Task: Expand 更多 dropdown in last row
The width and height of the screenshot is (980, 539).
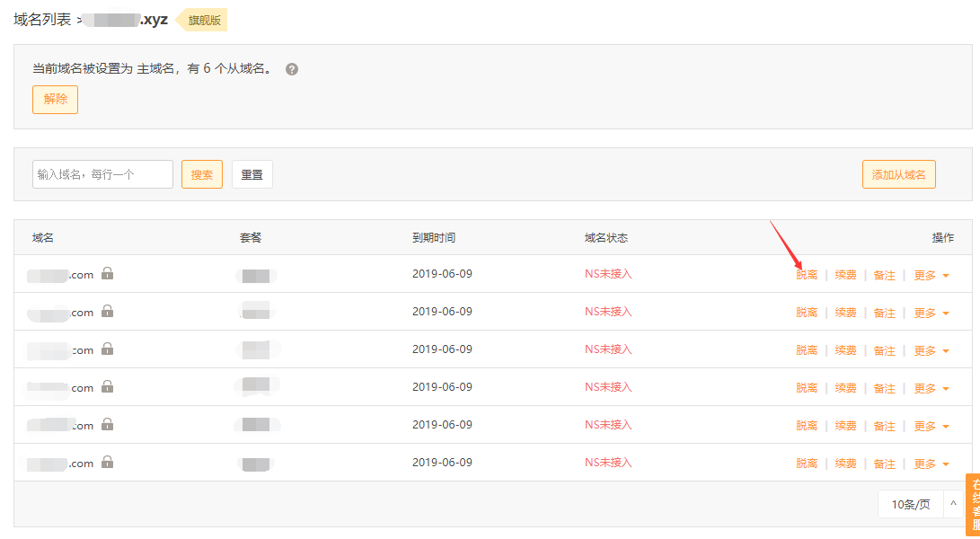Action: click(931, 464)
